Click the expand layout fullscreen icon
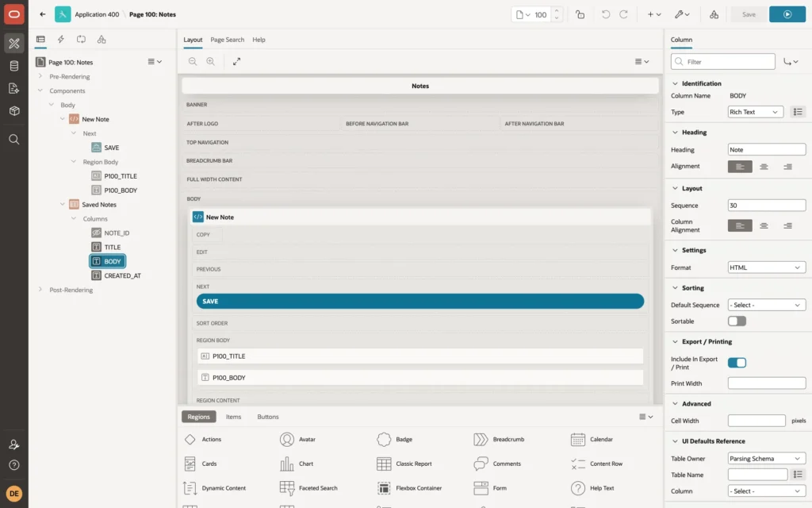This screenshot has height=508, width=812. pos(236,62)
